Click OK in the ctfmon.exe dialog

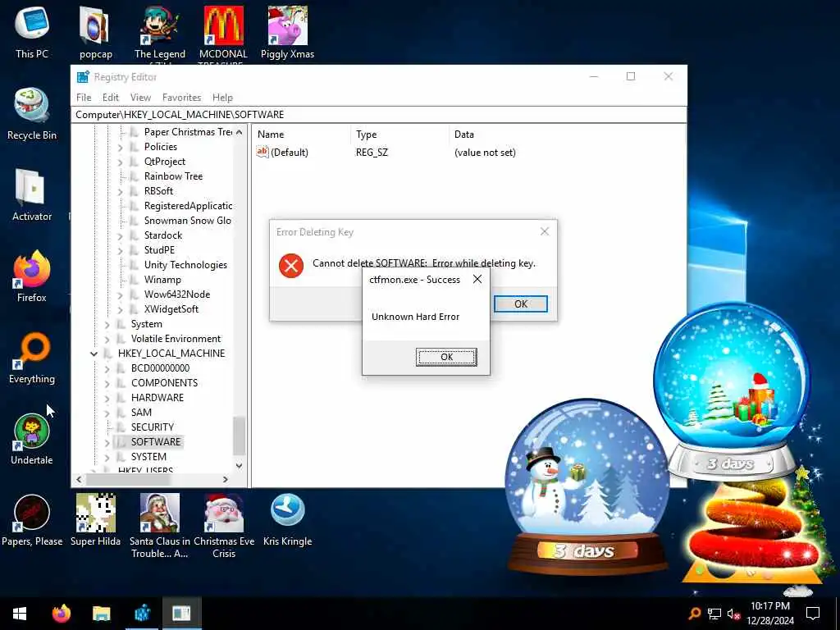point(446,357)
